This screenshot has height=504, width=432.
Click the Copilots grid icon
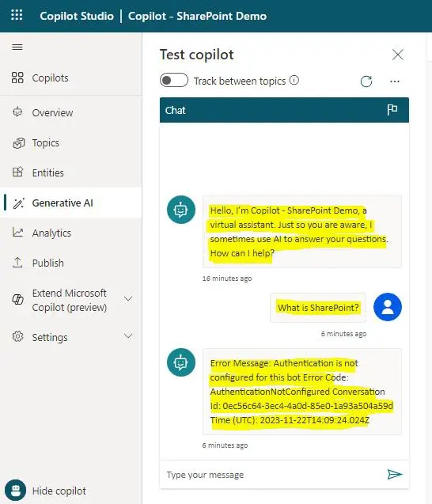point(17,78)
